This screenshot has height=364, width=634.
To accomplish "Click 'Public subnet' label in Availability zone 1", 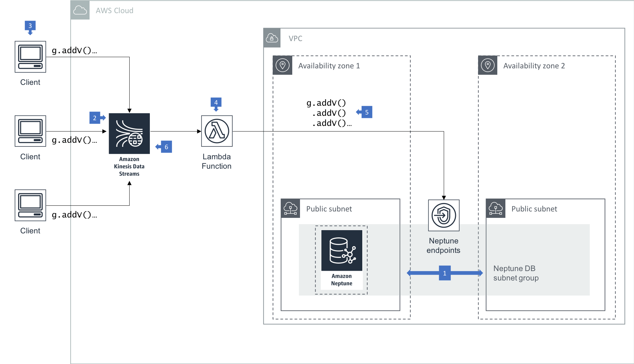I will 329,209.
